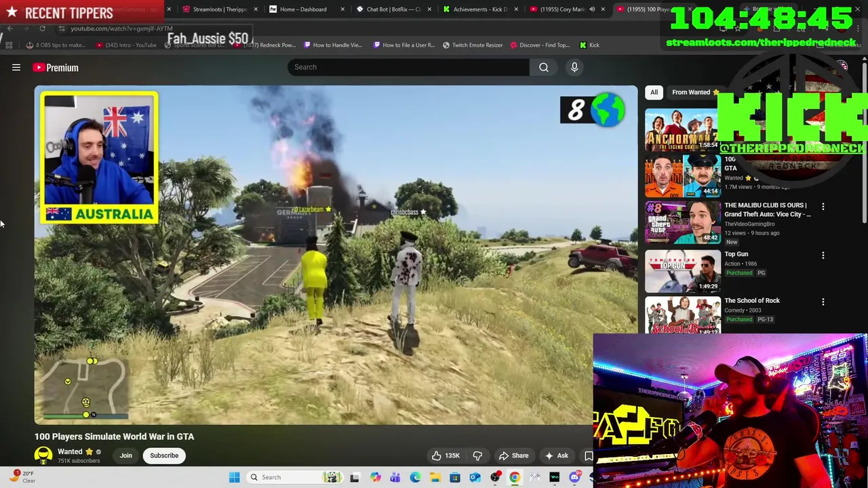This screenshot has width=868, height=488.
Task: Open Copilot from the taskbar
Action: point(375,477)
